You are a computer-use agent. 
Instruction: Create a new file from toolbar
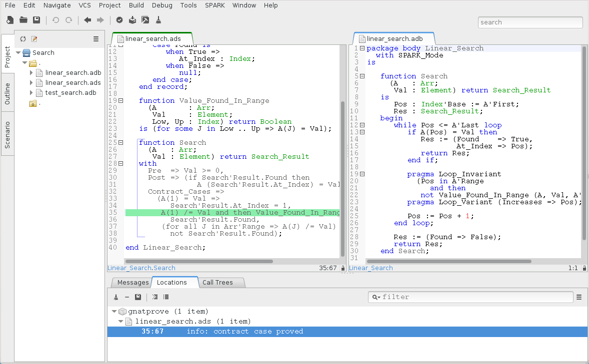coord(10,20)
